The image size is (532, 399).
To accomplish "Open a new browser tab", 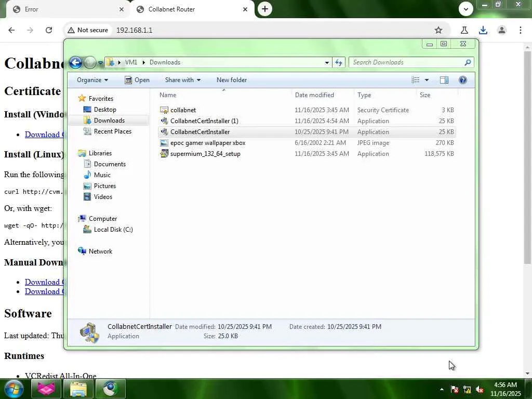I will click(265, 9).
